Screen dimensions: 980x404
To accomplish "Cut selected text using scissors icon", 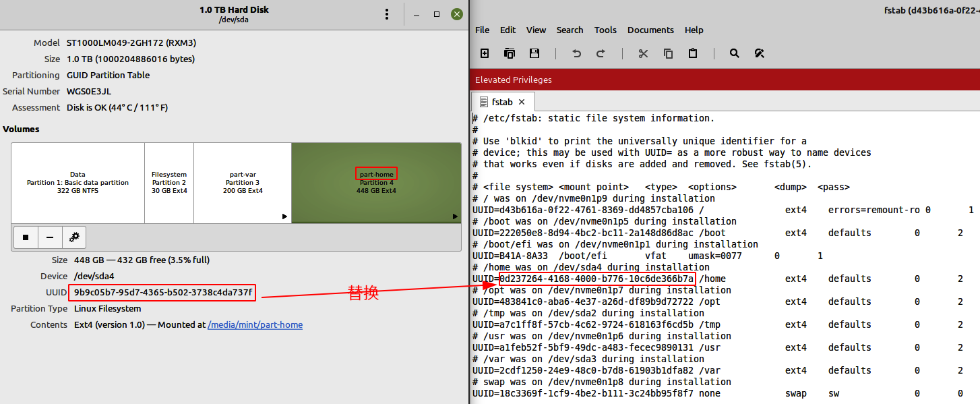I will tap(643, 53).
